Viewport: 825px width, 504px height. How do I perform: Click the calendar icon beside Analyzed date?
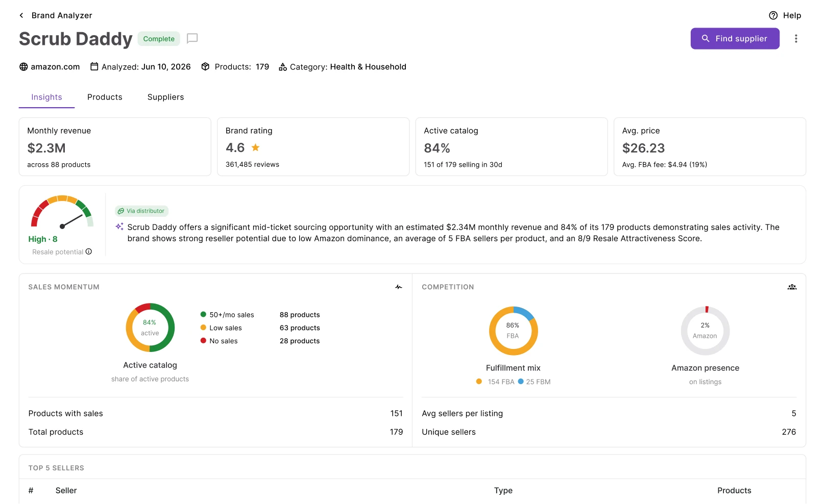tap(94, 66)
